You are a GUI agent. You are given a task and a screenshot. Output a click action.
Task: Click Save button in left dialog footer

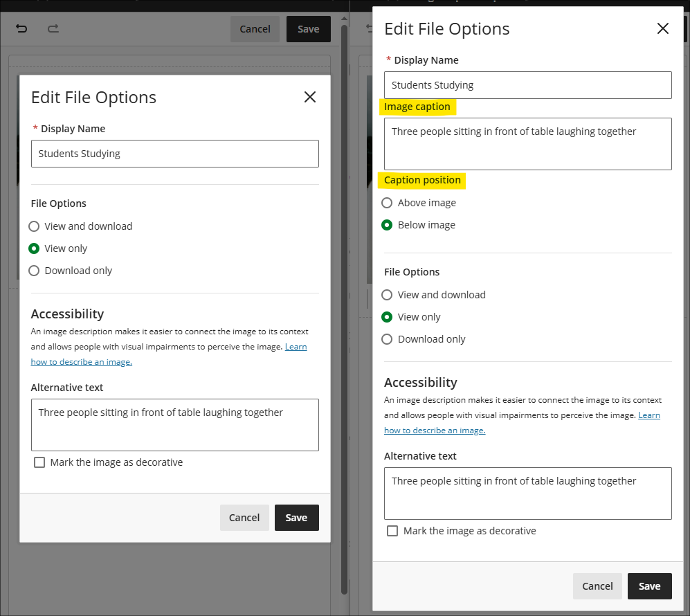click(297, 518)
